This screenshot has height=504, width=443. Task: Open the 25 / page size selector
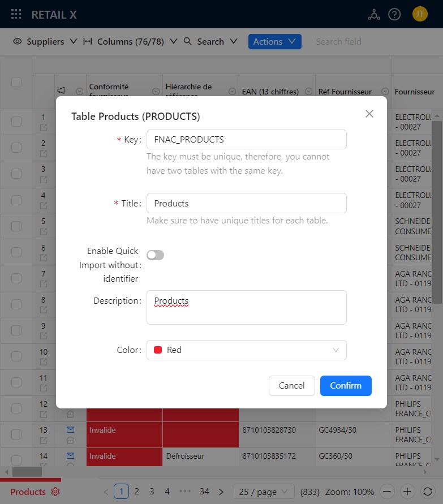264,492
